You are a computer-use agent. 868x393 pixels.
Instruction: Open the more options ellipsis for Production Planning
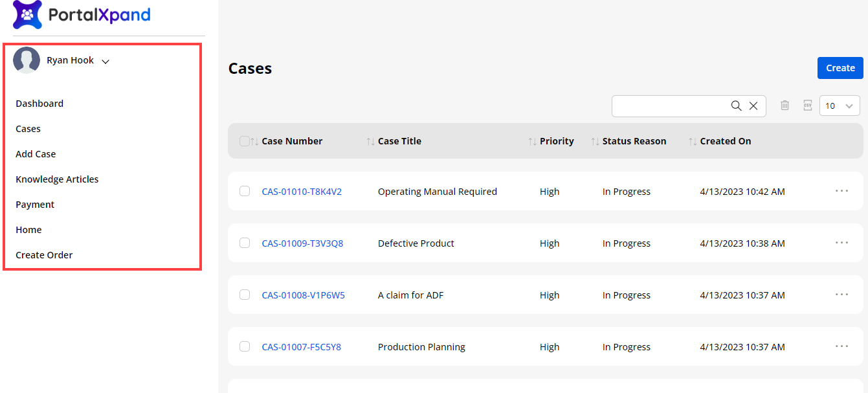pos(841,346)
